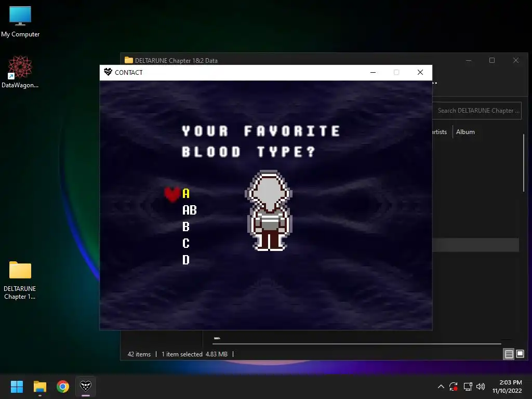This screenshot has width=532, height=399.
Task: Click the sync update tray icon
Action: point(454,387)
